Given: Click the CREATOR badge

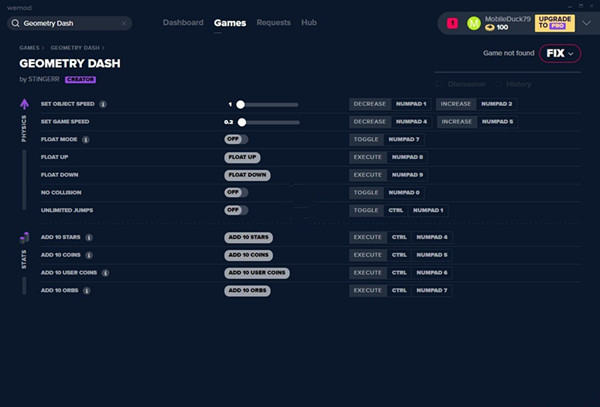Looking at the screenshot, I should click(x=80, y=80).
